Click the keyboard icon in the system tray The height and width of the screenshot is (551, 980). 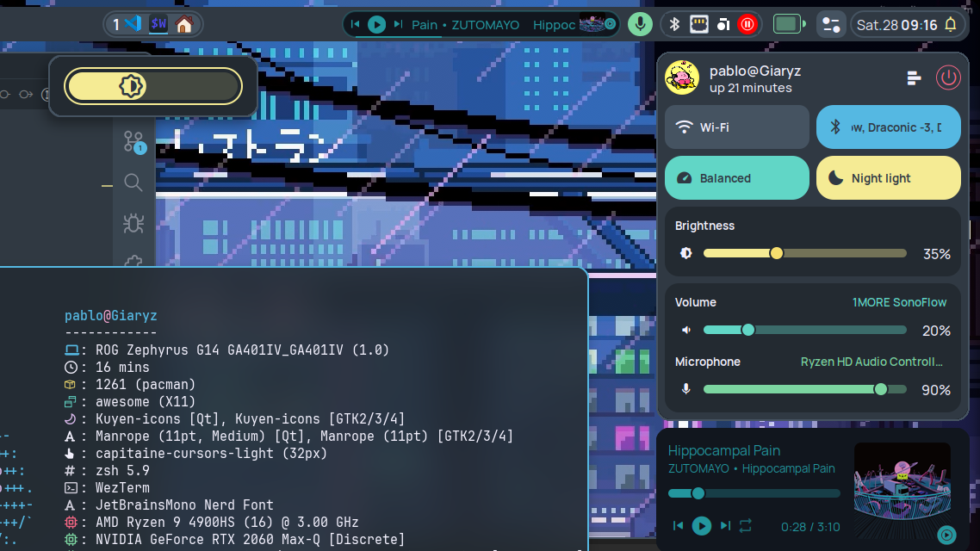point(698,23)
